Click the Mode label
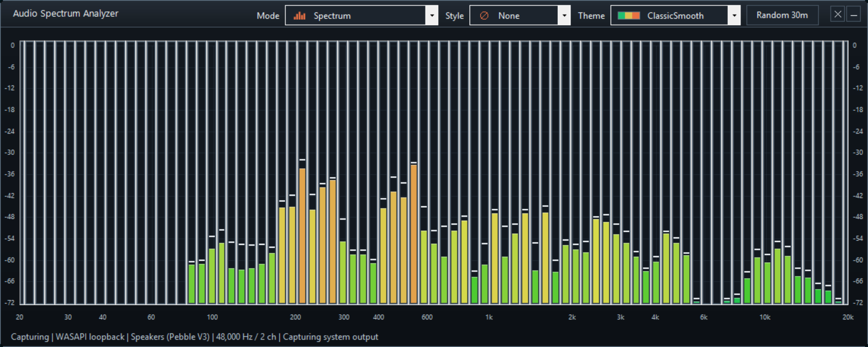This screenshot has width=868, height=347. point(268,16)
